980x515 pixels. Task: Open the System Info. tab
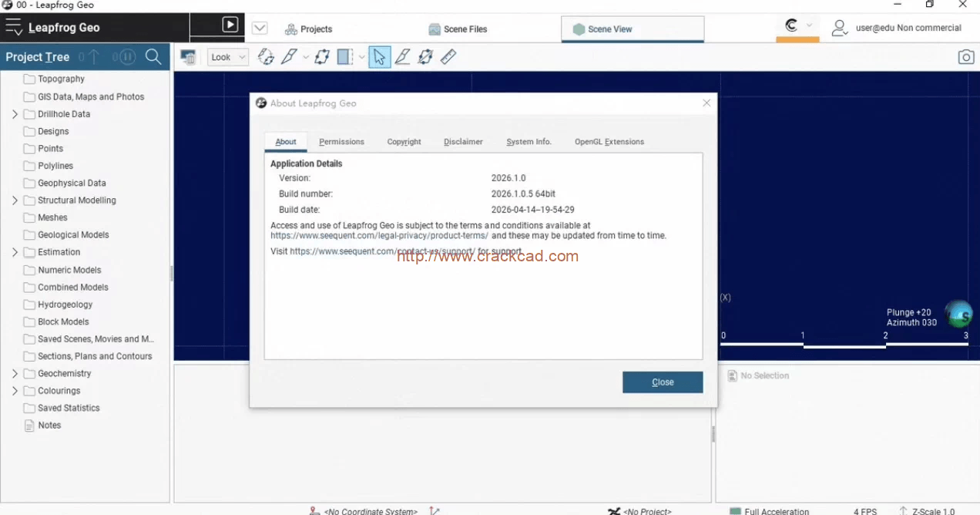529,142
